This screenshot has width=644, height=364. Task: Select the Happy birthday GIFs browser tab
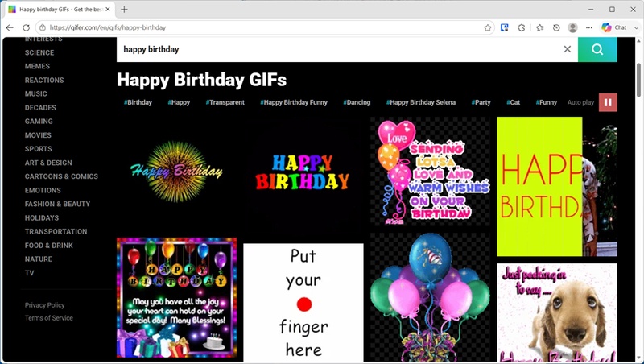click(x=60, y=9)
